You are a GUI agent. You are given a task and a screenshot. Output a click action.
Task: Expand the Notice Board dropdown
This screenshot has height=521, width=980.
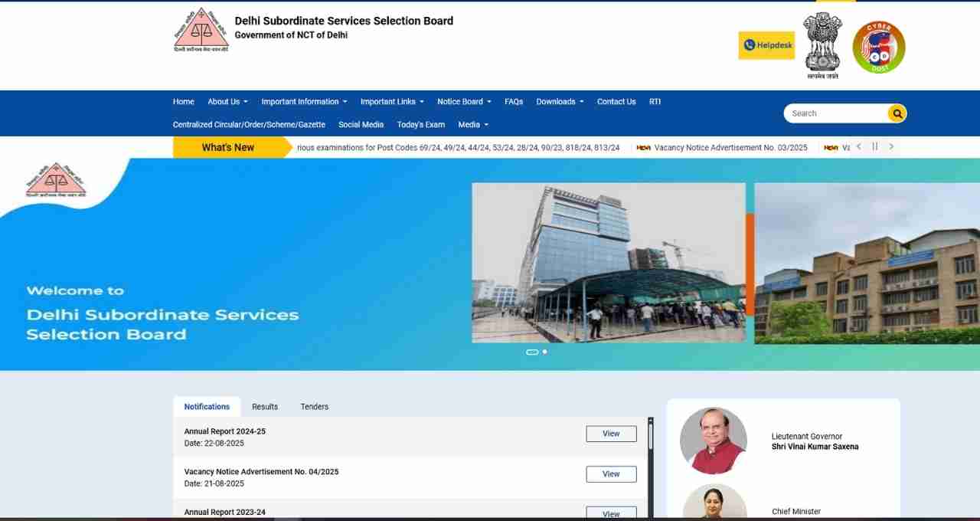pyautogui.click(x=464, y=101)
